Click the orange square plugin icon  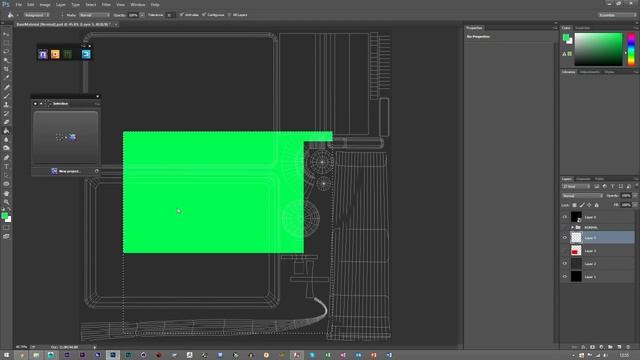[x=55, y=54]
